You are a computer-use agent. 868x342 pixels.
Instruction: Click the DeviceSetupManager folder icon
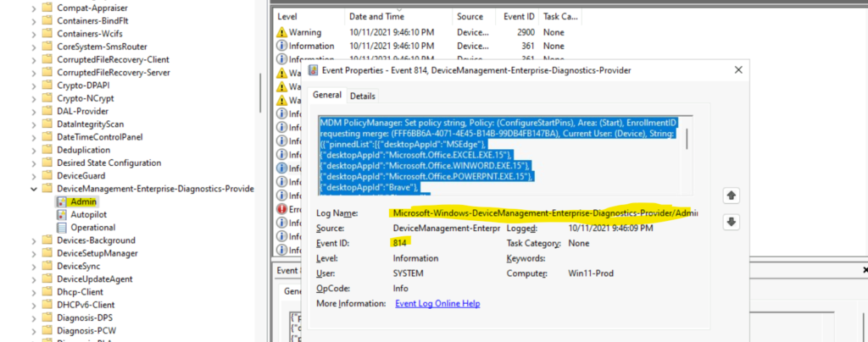click(47, 253)
